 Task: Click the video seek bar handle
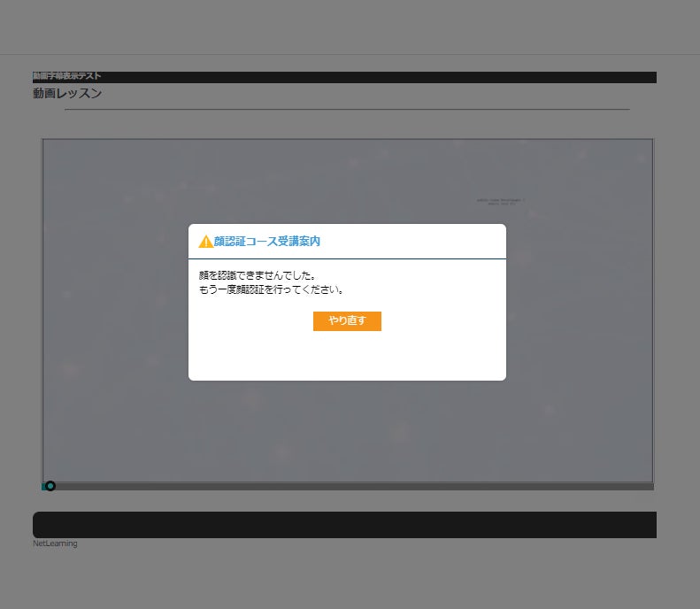coord(50,486)
